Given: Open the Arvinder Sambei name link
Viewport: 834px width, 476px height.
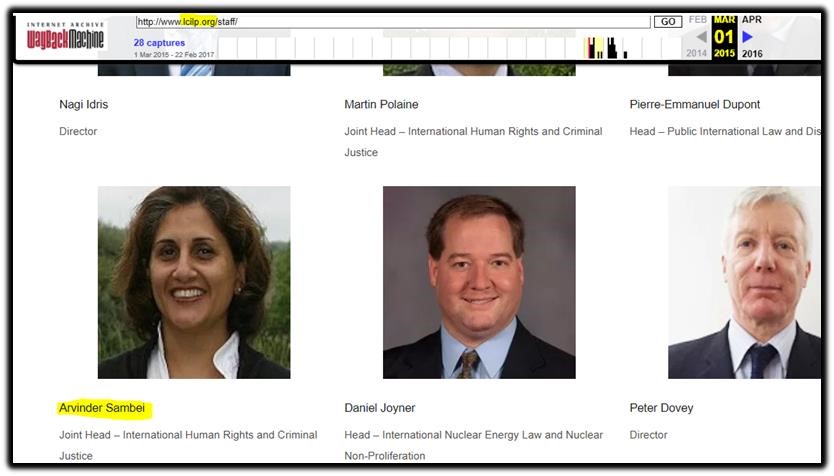Looking at the screenshot, I should [102, 408].
